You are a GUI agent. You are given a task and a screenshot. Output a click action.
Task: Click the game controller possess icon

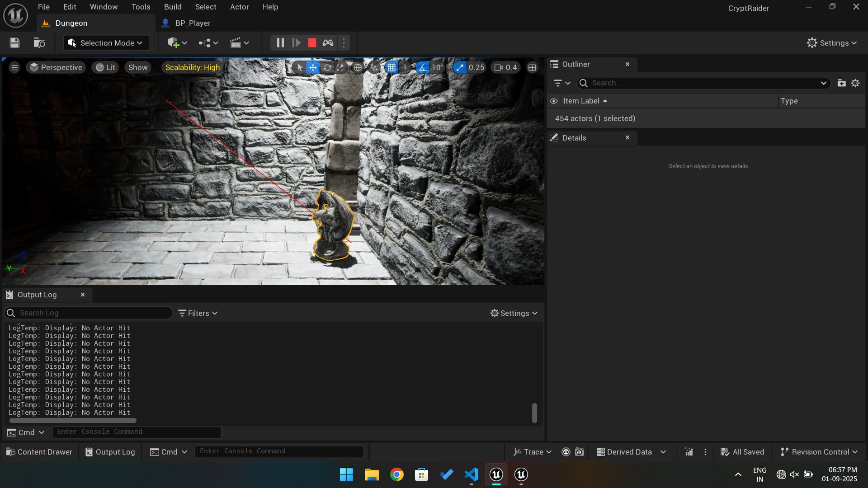pos(328,43)
